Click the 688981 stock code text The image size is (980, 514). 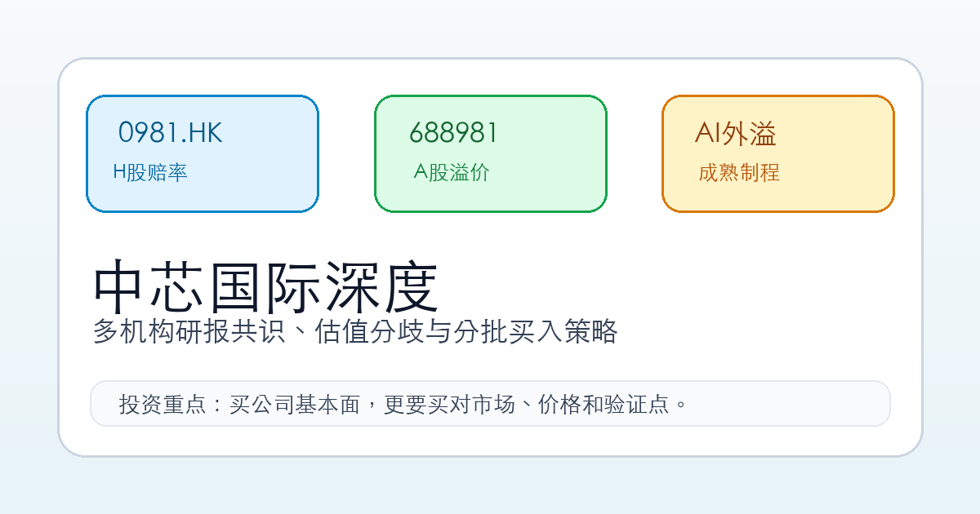coord(453,132)
